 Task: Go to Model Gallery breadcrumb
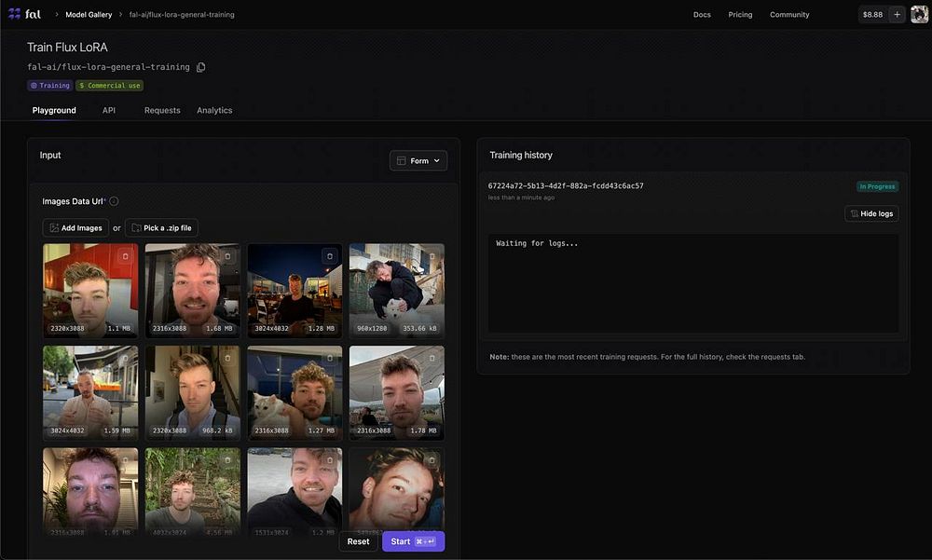[x=89, y=14]
